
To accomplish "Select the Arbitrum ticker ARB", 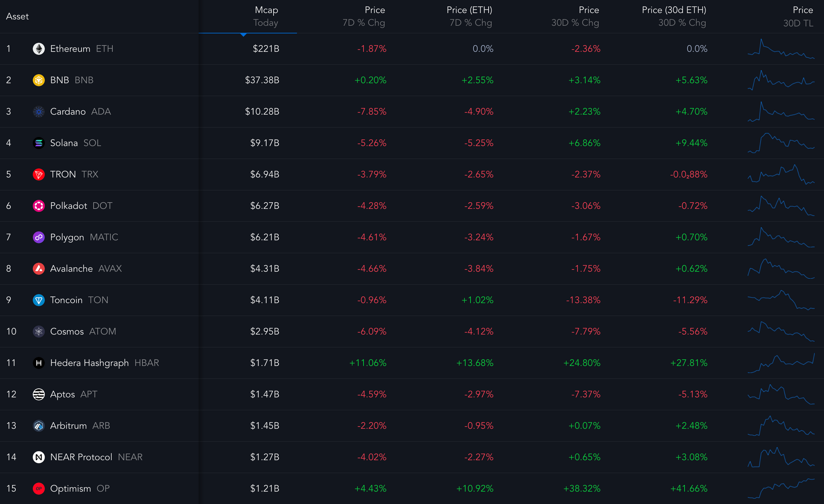I will pyautogui.click(x=101, y=426).
